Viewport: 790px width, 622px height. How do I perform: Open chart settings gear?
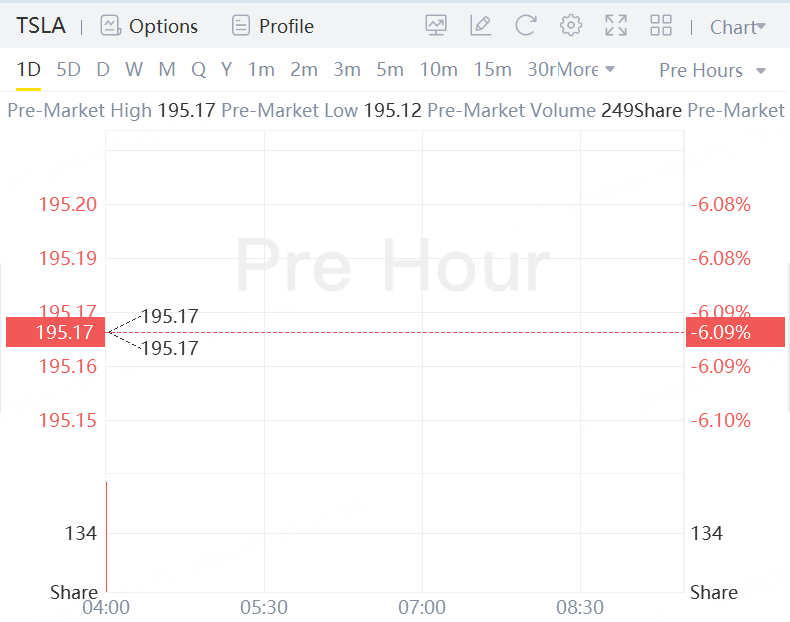click(571, 26)
